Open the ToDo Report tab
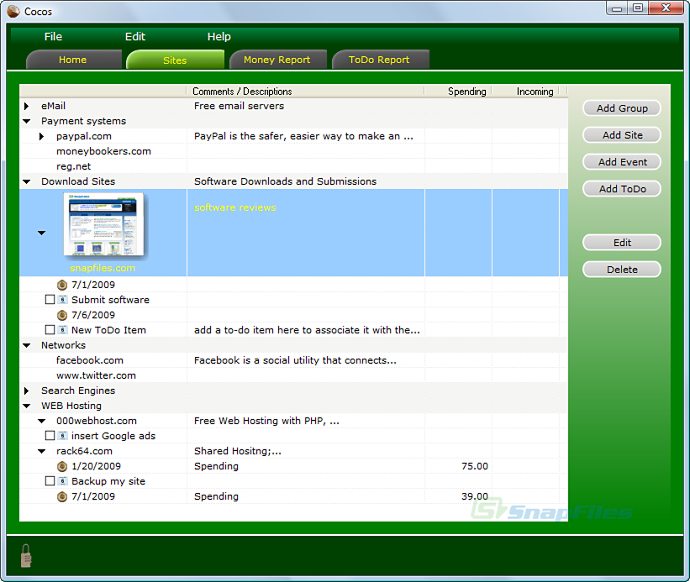This screenshot has height=582, width=690. tap(379, 60)
